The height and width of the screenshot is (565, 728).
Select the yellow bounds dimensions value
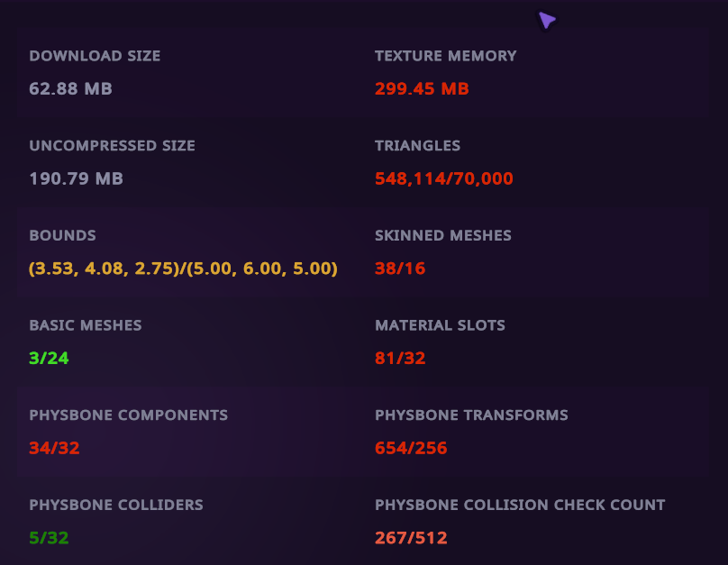pos(183,269)
